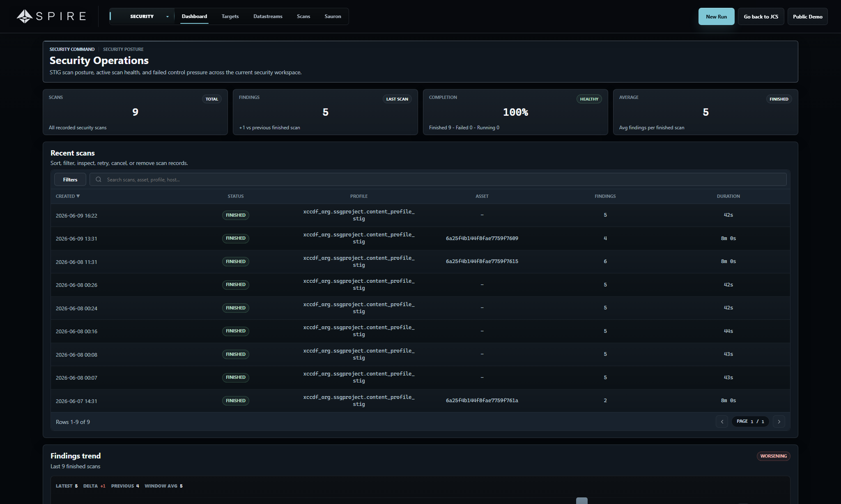
Task: Select the Security Command breadcrumb
Action: point(72,49)
